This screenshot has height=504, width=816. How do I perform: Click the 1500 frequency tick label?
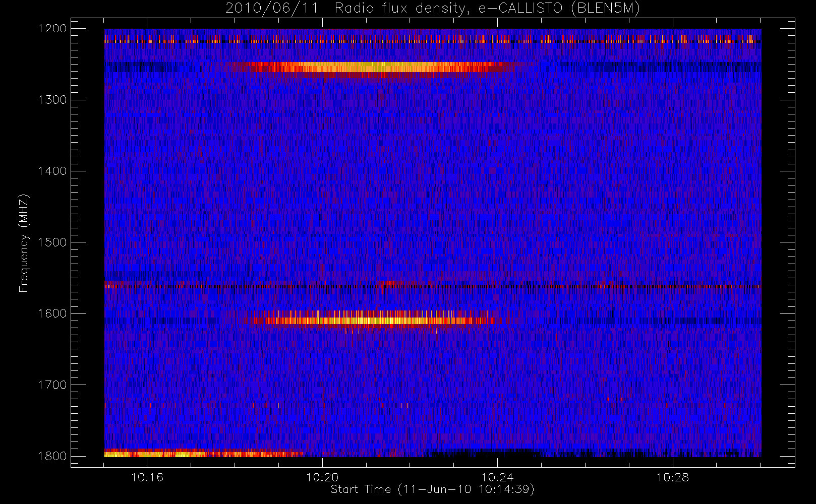click(52, 242)
